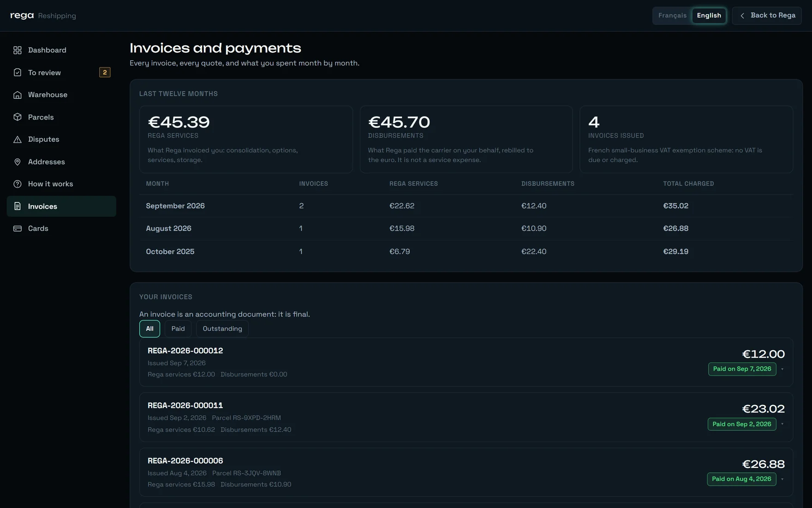The width and height of the screenshot is (812, 508).
Task: Click total charged €35.02
Action: point(675,206)
